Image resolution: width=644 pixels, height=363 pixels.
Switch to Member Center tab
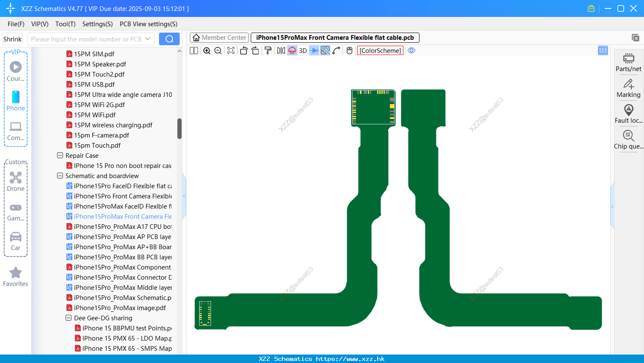click(219, 38)
